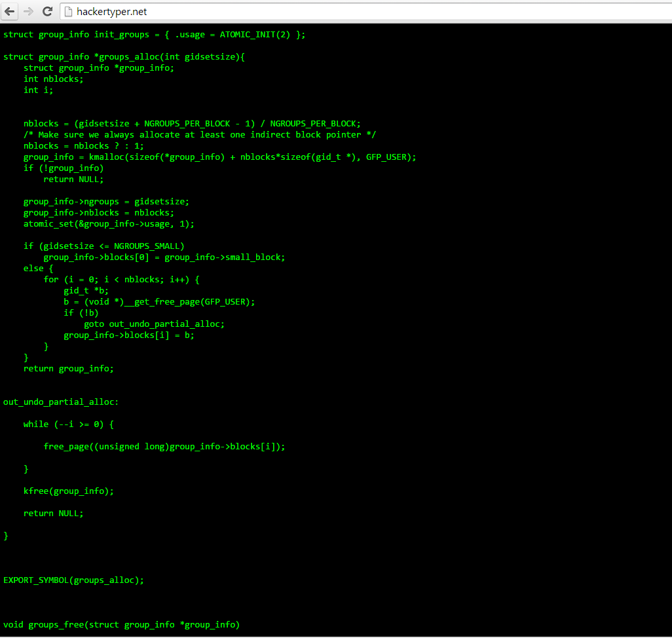Click the return group_info statement
The width and height of the screenshot is (672, 638).
pos(67,368)
